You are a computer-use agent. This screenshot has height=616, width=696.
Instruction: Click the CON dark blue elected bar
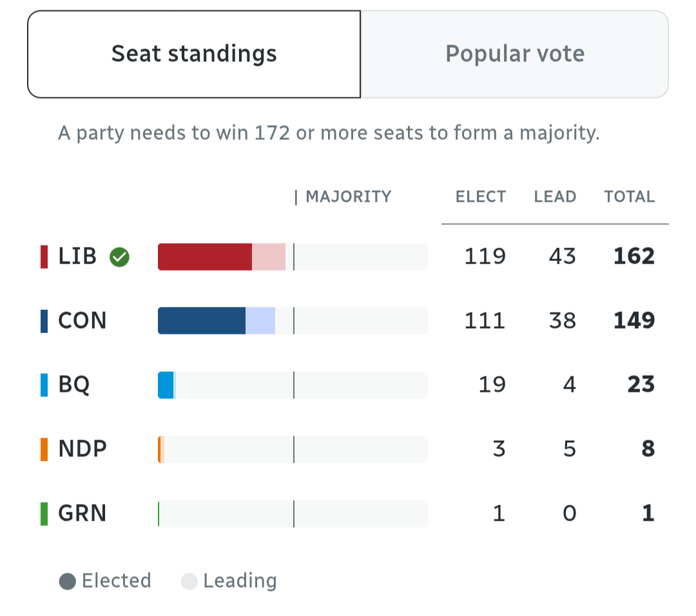(201, 321)
